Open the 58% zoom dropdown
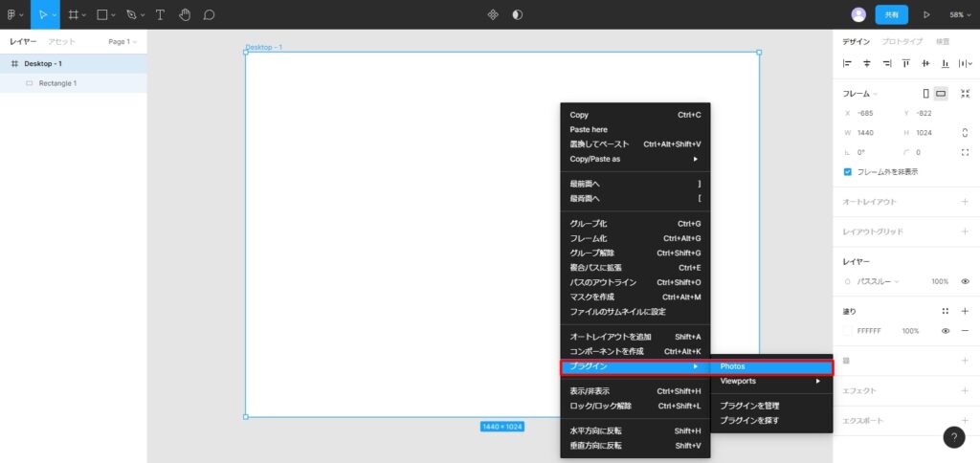Screen dimensions: 980x463 959,14
